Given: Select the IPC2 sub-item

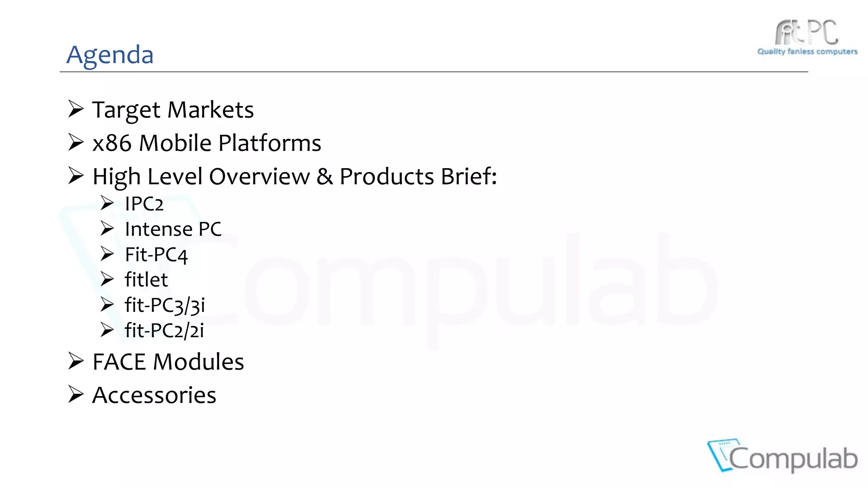Looking at the screenshot, I should tap(144, 204).
